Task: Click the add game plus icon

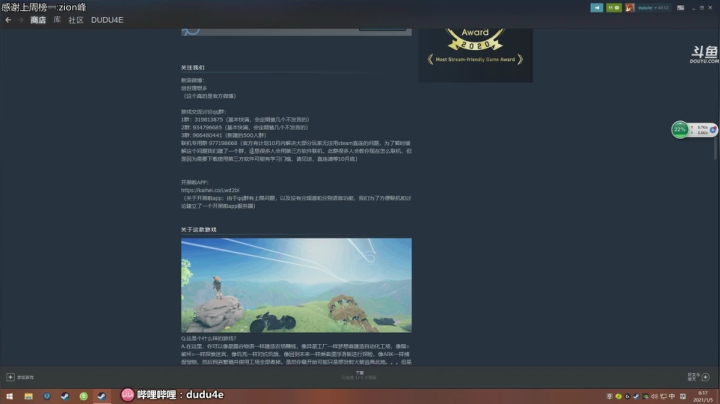Action: click(x=10, y=377)
